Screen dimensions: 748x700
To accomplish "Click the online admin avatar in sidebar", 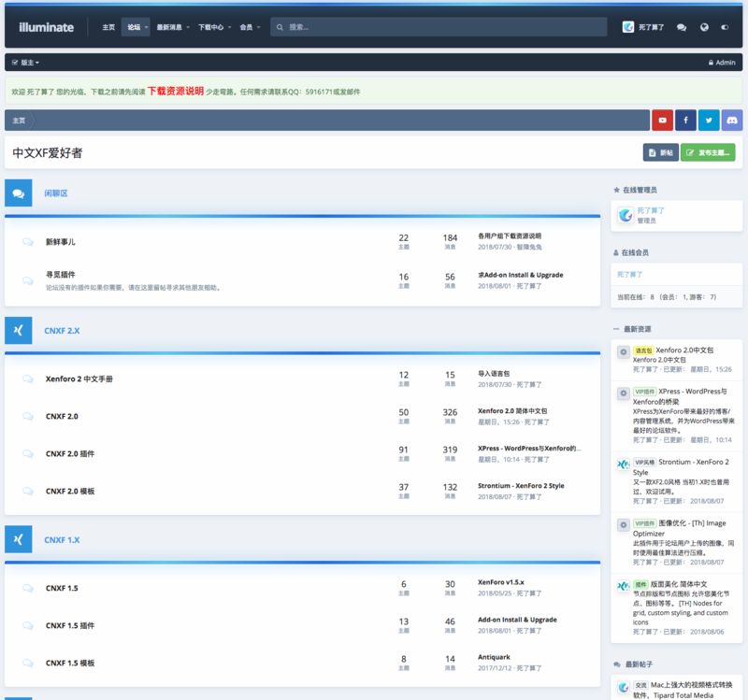I will [626, 215].
